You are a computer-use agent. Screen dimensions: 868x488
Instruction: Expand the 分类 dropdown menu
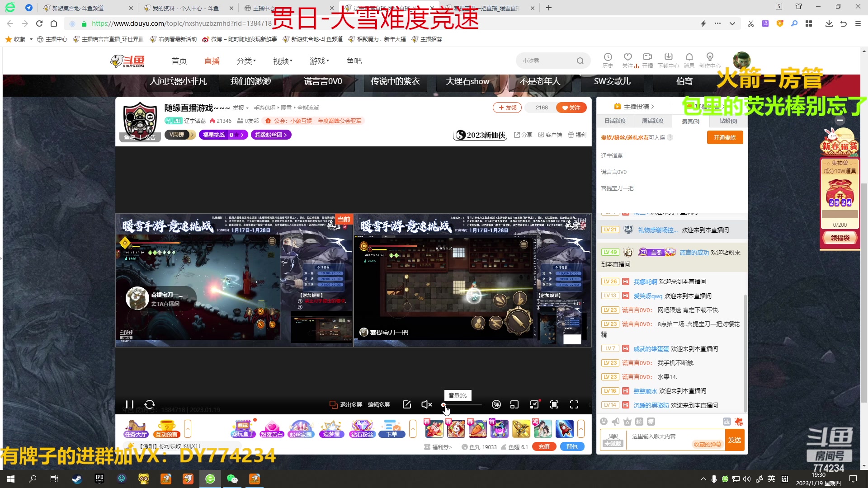tap(246, 61)
